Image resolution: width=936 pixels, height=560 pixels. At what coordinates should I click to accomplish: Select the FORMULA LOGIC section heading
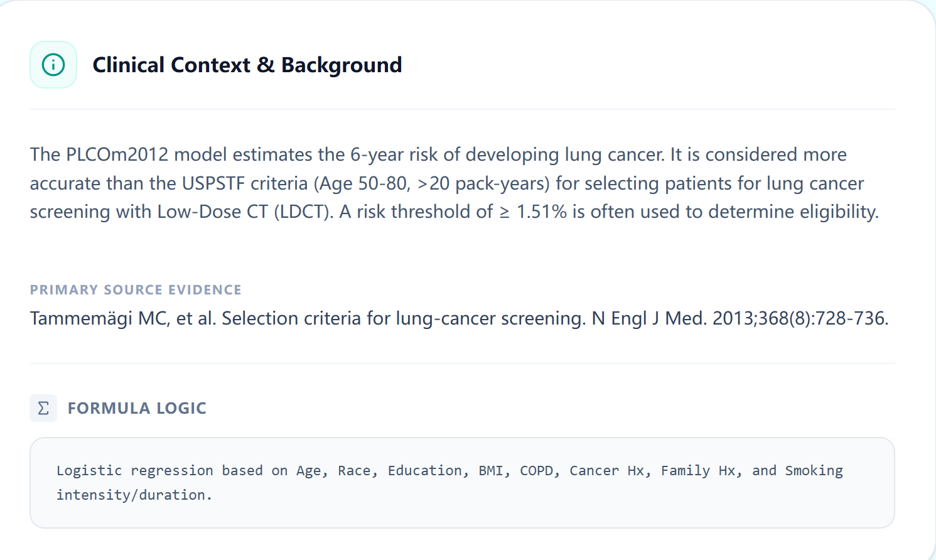[x=137, y=408]
